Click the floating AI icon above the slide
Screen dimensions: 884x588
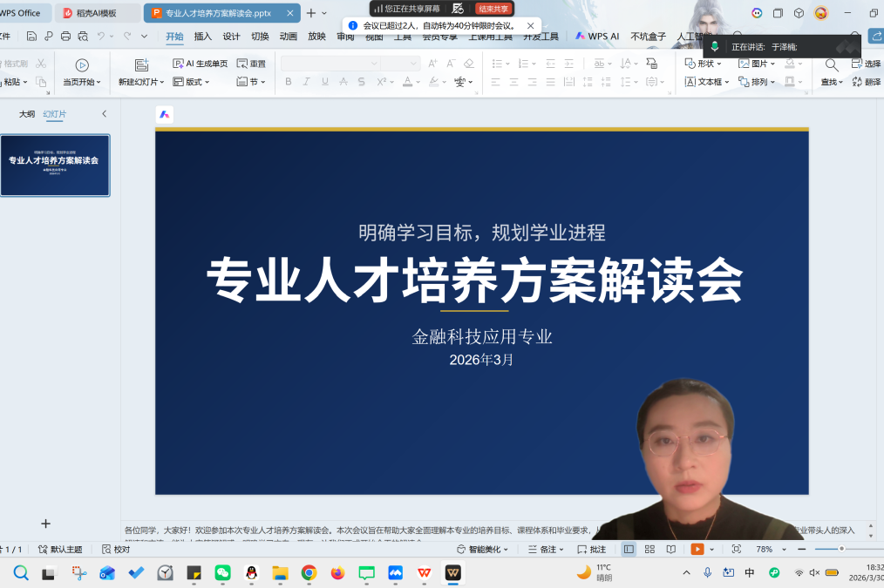(x=164, y=115)
